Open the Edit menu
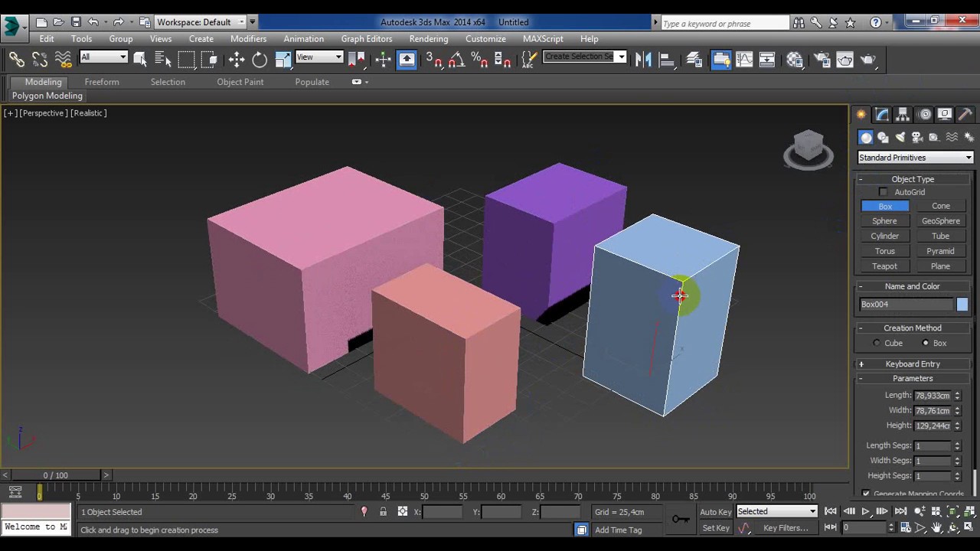 (47, 39)
